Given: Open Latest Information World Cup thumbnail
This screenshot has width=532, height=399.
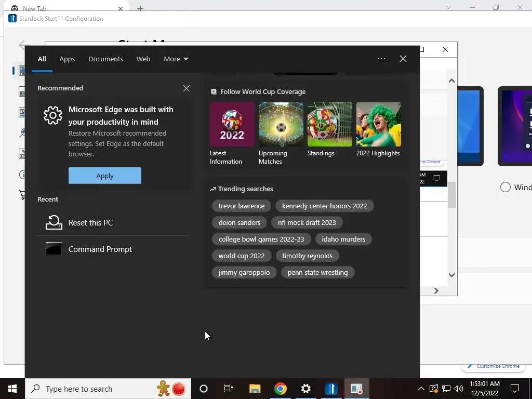Looking at the screenshot, I should [232, 124].
